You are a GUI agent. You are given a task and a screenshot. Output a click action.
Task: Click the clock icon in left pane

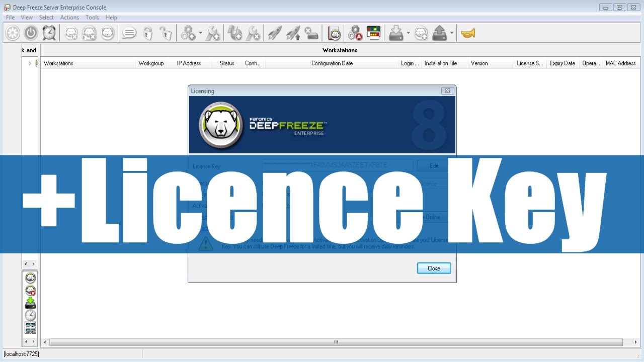31,315
